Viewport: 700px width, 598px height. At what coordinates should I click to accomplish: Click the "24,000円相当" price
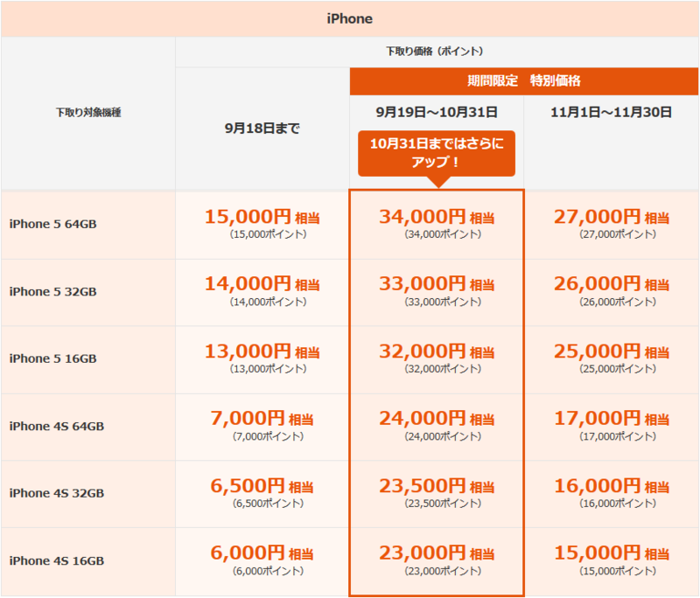click(437, 418)
